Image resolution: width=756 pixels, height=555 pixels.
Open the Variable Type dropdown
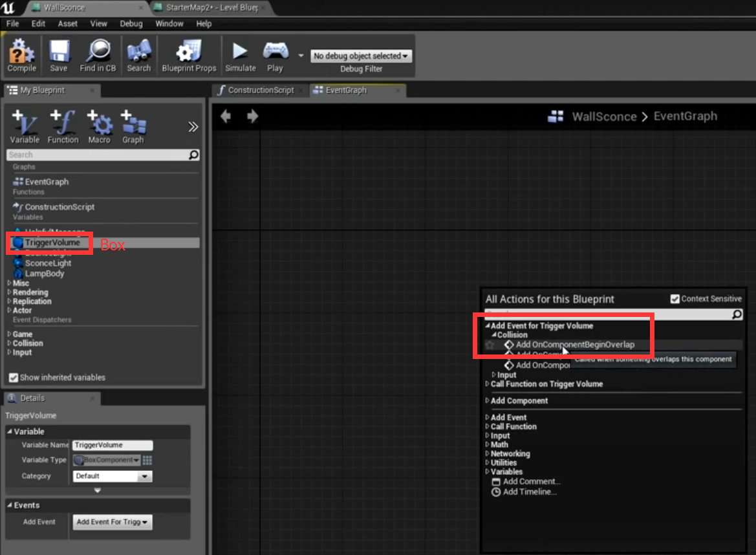(x=107, y=460)
